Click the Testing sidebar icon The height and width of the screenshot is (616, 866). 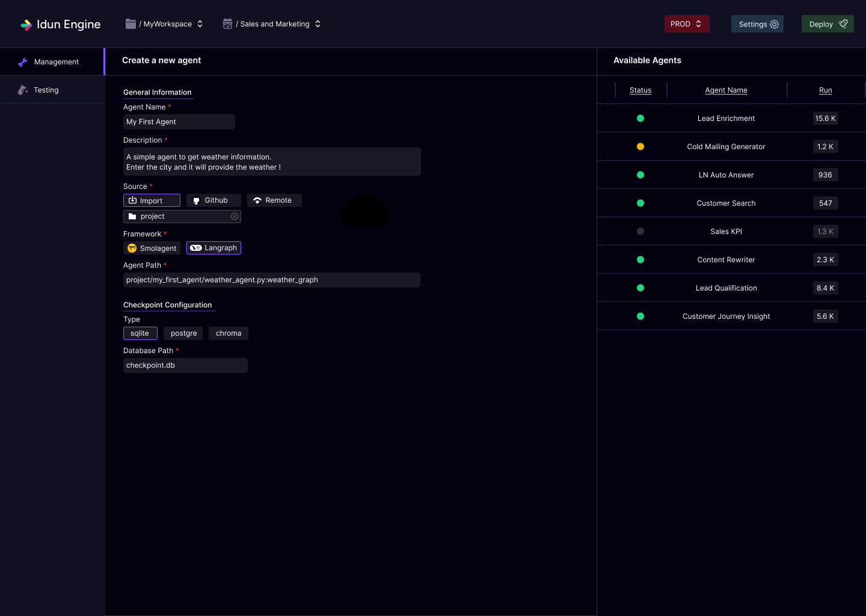(x=23, y=90)
